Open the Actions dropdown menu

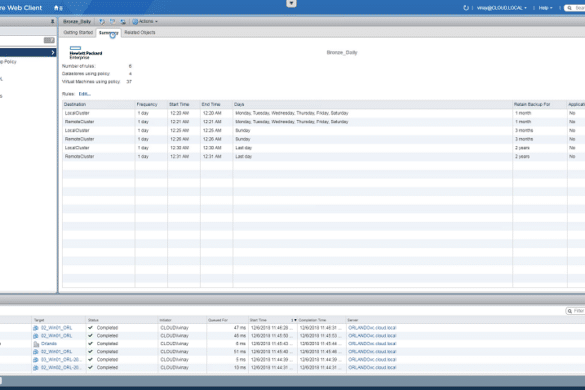coord(145,22)
